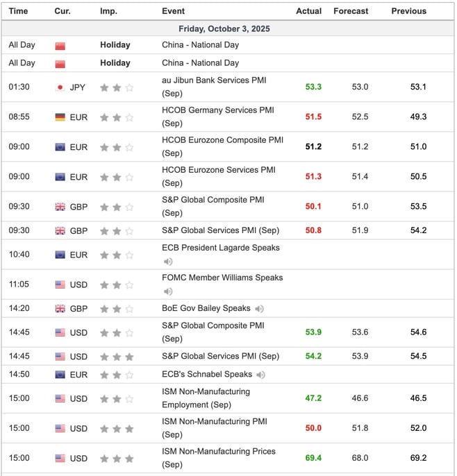The width and height of the screenshot is (457, 476).
Task: Click the Germany flag in the 08:55 row
Action: pyautogui.click(x=60, y=117)
